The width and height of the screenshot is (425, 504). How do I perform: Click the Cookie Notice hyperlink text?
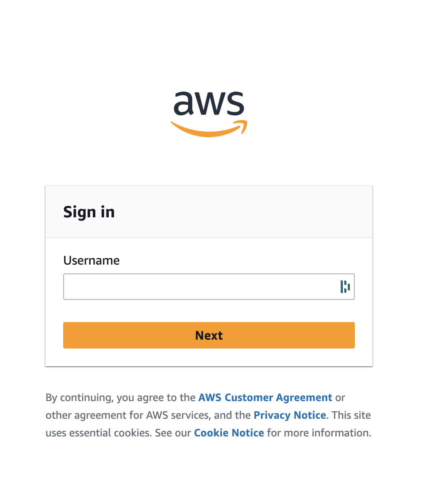[x=229, y=432]
